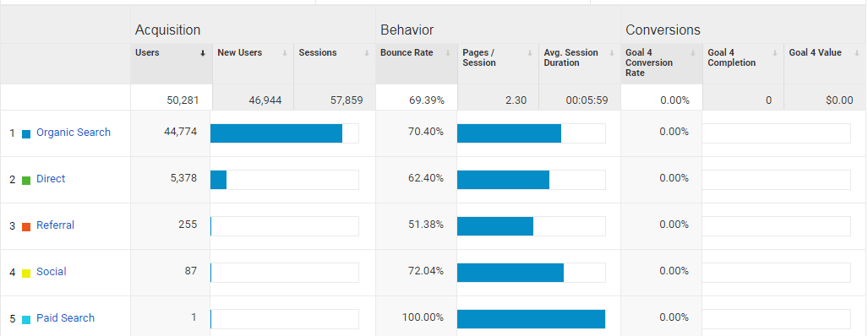
Task: Sort by Sessions arrow icon
Action: [366, 53]
